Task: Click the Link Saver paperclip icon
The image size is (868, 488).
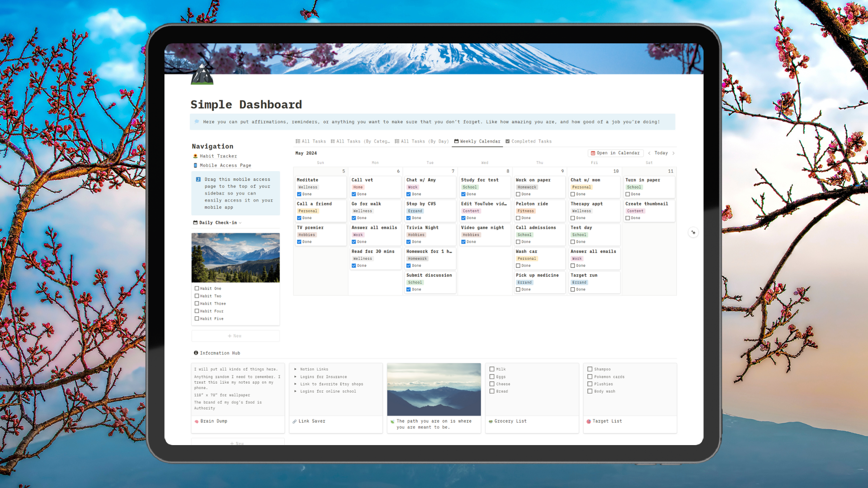Action: tap(295, 421)
